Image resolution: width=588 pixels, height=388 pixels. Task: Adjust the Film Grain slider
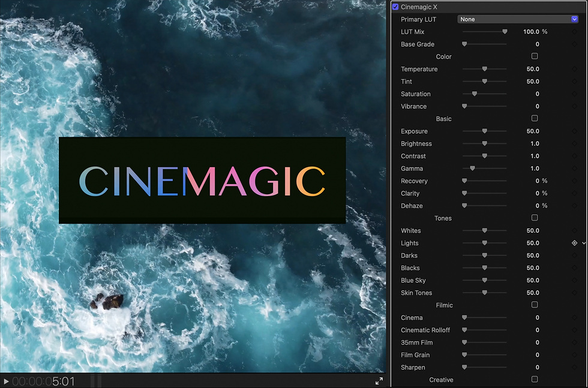click(464, 354)
